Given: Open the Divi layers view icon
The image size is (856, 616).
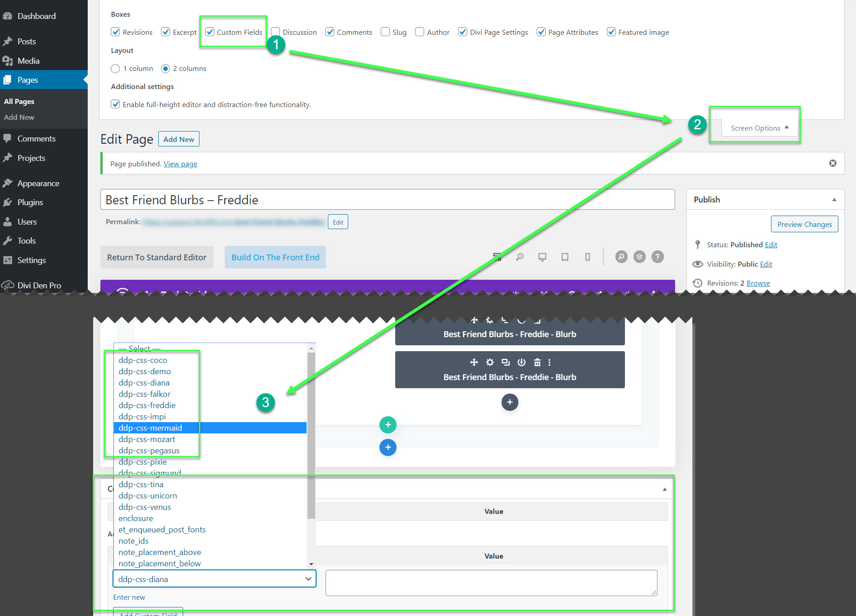Looking at the screenshot, I should coord(639,257).
